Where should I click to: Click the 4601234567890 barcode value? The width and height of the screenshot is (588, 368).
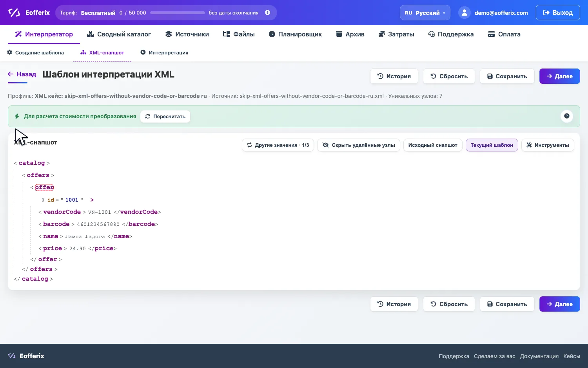[x=98, y=224]
